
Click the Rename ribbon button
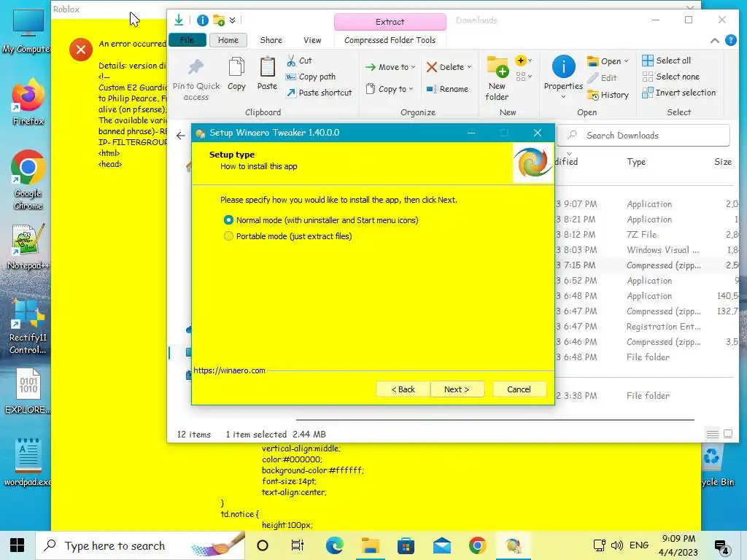447,89
